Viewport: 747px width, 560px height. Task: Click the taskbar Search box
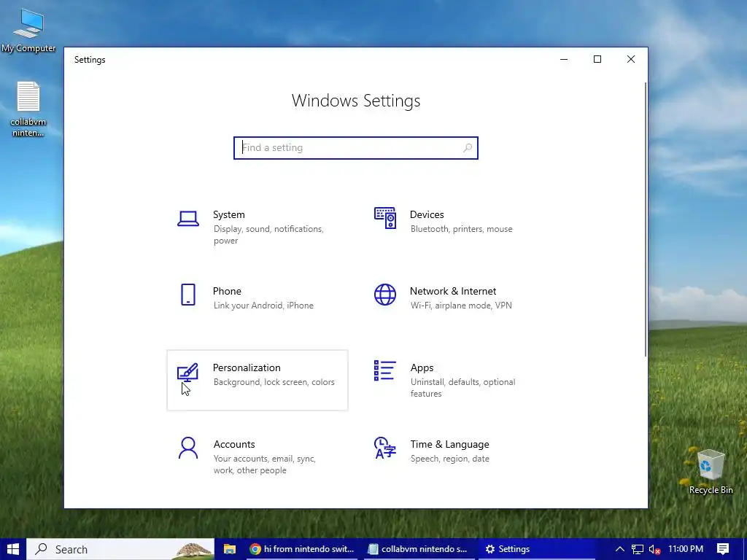coord(120,549)
